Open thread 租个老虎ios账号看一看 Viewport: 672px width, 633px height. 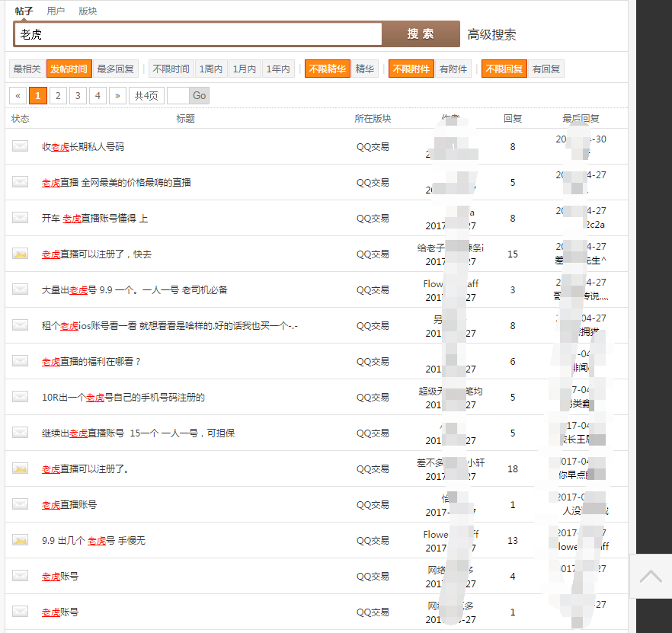click(170, 326)
